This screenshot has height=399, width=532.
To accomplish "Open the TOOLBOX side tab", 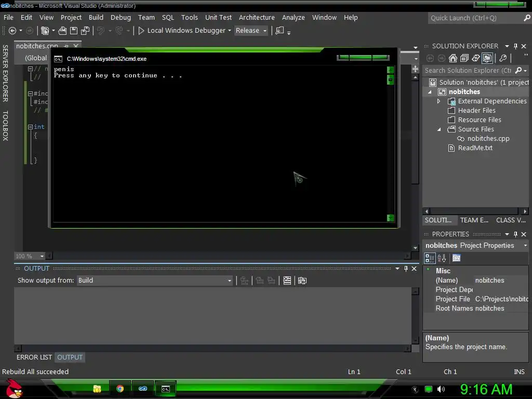I will 5,126.
